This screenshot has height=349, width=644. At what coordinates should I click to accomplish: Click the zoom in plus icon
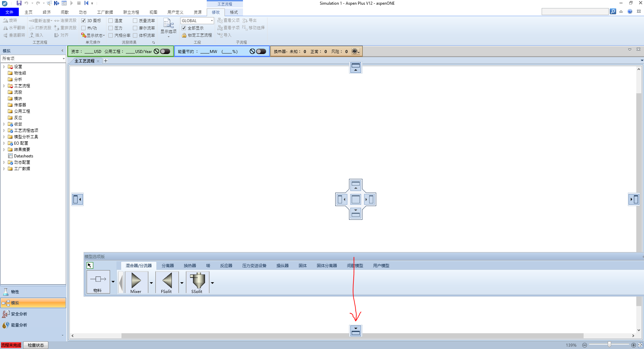[x=633, y=345]
